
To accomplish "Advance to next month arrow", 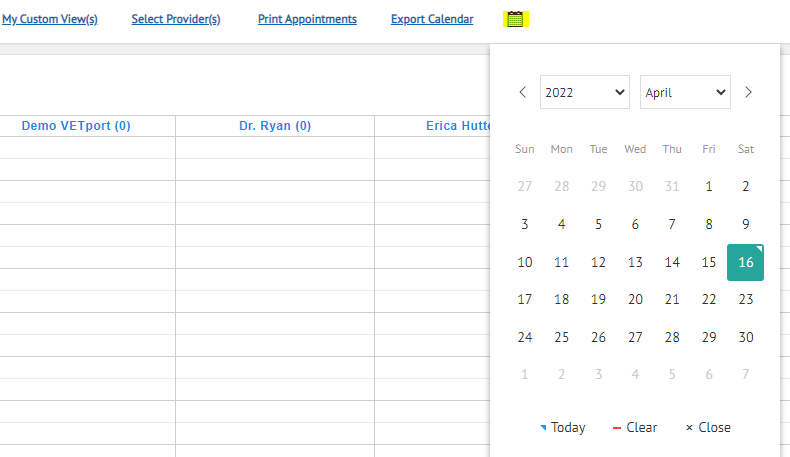I will point(748,92).
